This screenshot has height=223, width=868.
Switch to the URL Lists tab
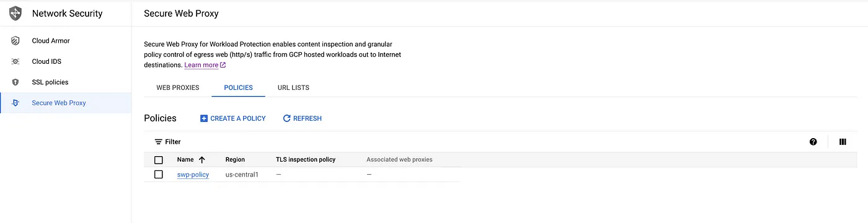click(x=293, y=87)
